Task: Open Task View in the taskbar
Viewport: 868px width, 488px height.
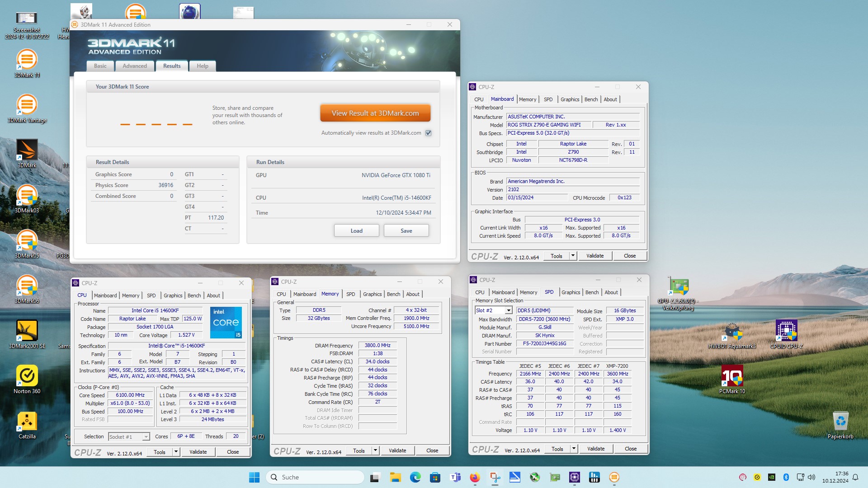Action: tap(375, 477)
